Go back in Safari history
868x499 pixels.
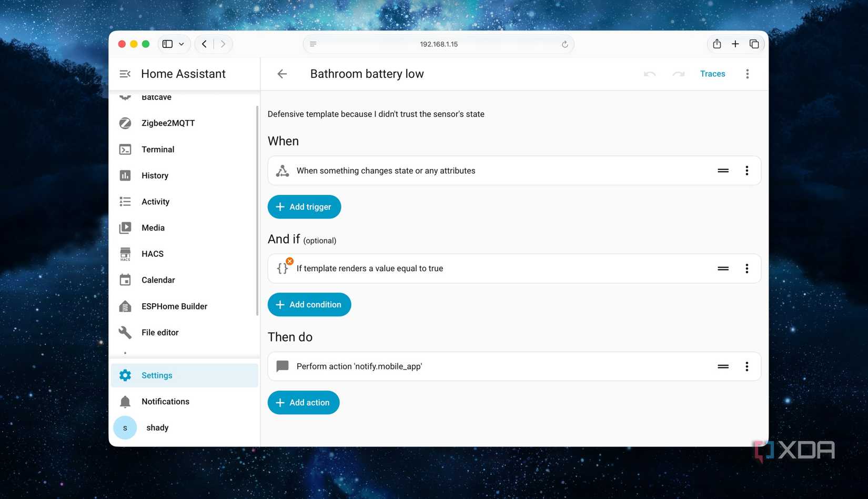(204, 44)
